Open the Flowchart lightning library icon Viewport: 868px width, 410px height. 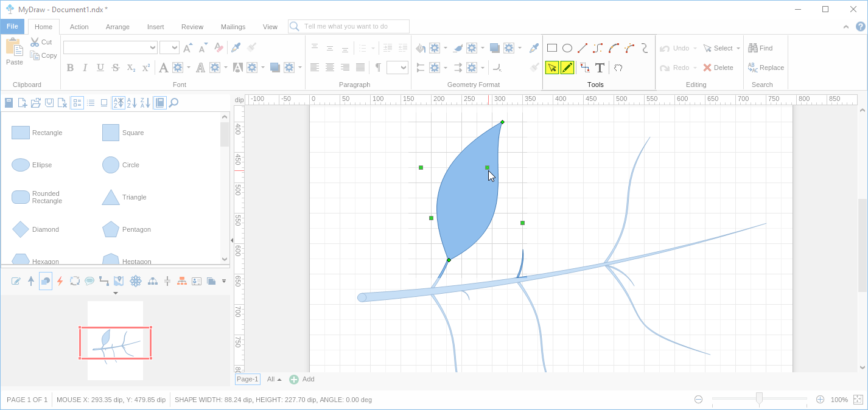coord(60,281)
